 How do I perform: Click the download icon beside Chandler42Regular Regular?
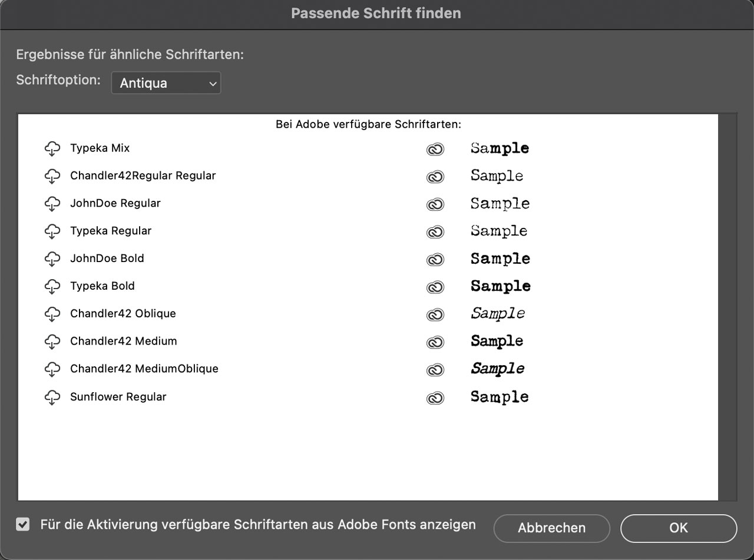pos(52,177)
